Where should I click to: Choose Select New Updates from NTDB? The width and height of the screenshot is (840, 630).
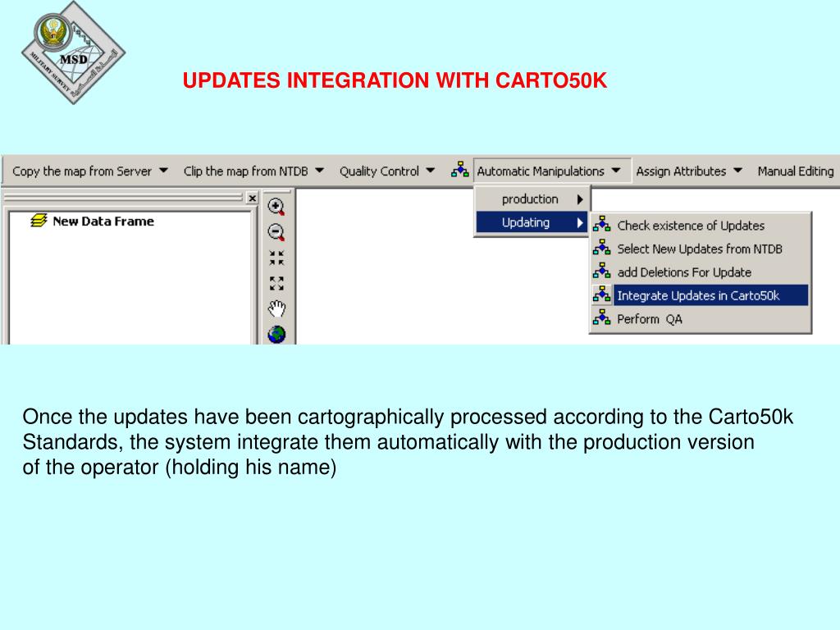point(700,249)
